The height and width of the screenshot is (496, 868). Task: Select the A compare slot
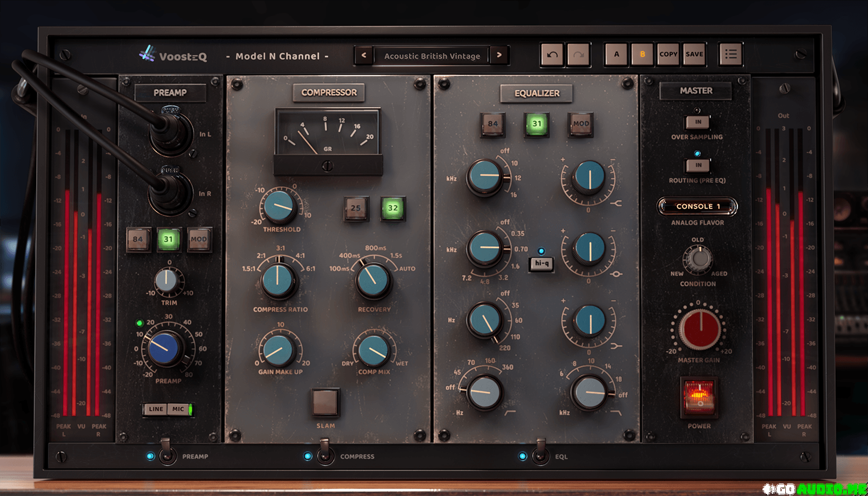click(616, 54)
